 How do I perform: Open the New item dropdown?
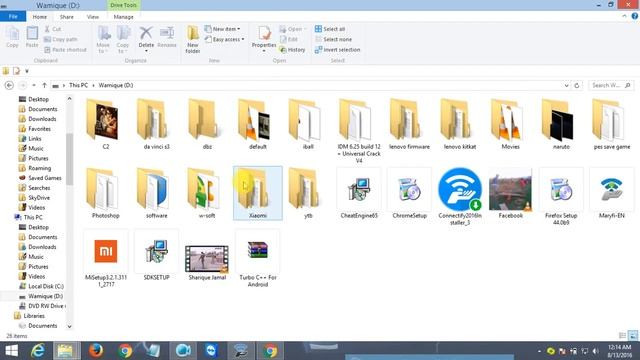[x=222, y=29]
